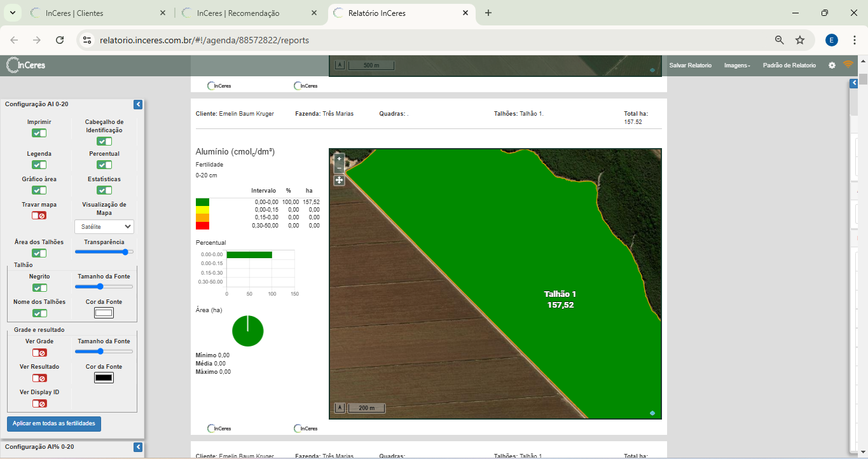Viewport: 868px width, 459px height.
Task: Enable the Travar mapa switch
Action: tap(39, 216)
